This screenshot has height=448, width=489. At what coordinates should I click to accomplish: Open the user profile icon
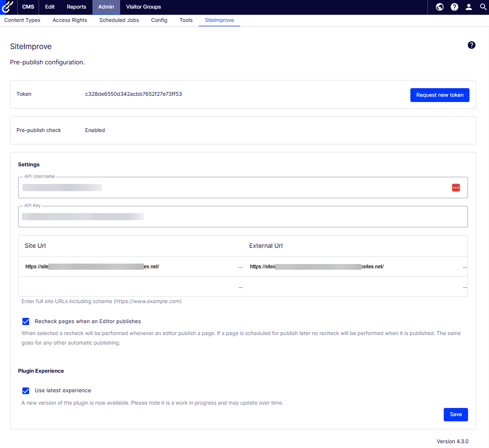469,7
